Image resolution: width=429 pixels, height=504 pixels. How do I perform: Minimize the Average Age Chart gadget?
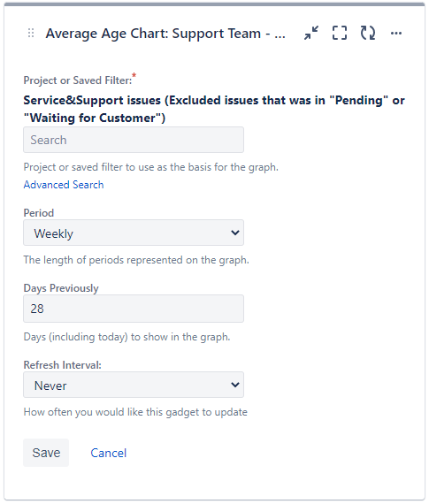click(311, 33)
